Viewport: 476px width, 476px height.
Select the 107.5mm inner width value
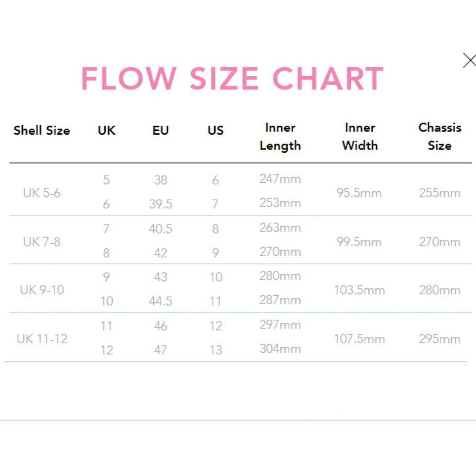tap(359, 339)
